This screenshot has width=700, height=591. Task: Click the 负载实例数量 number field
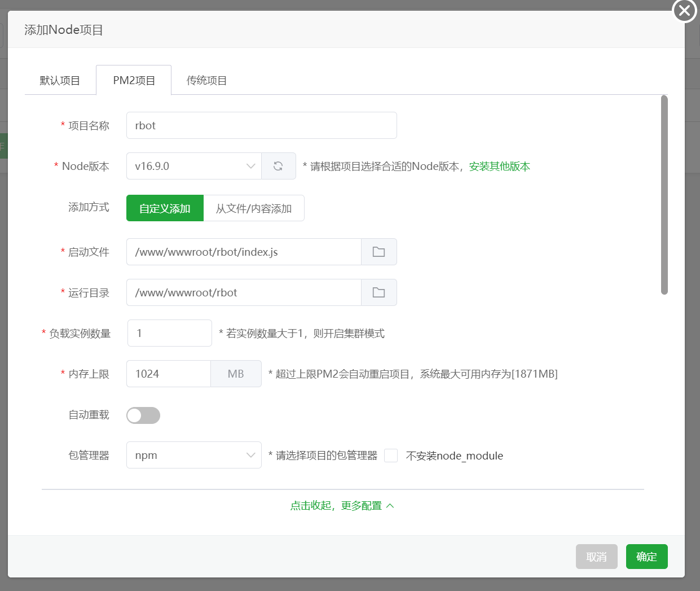click(x=169, y=333)
